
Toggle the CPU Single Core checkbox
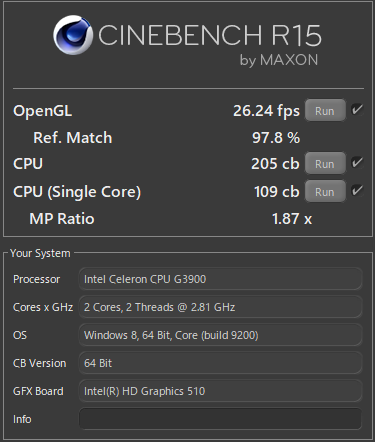coord(357,191)
